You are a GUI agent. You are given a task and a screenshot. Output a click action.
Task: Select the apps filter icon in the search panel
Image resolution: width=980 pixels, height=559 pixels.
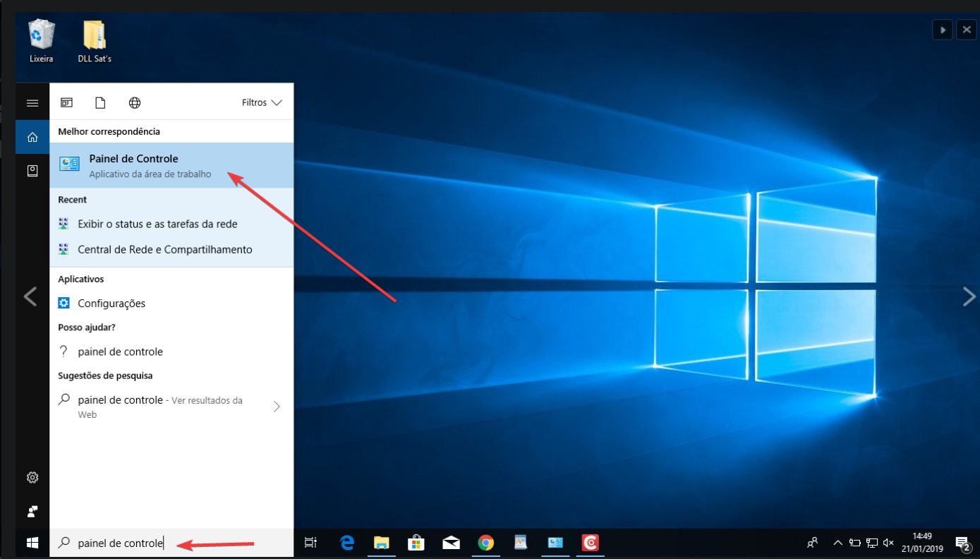coord(66,103)
